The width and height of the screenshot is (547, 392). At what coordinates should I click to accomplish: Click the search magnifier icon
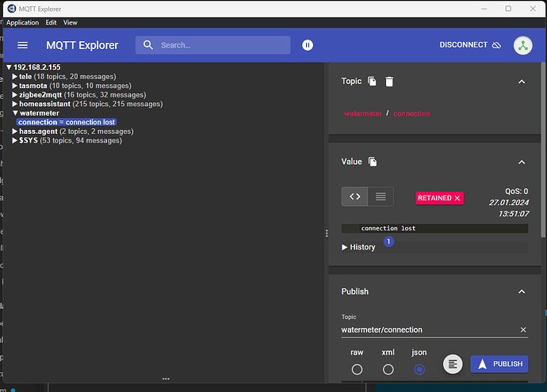point(148,45)
